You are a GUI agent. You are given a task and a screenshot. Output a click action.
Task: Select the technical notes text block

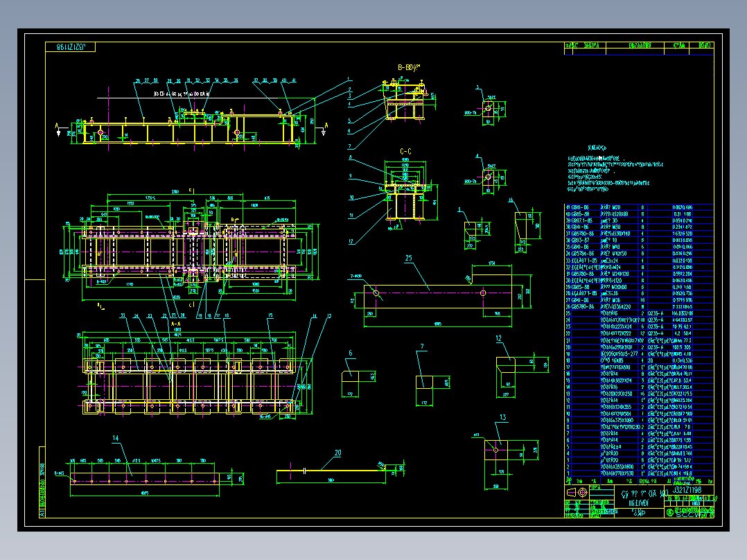click(x=615, y=170)
